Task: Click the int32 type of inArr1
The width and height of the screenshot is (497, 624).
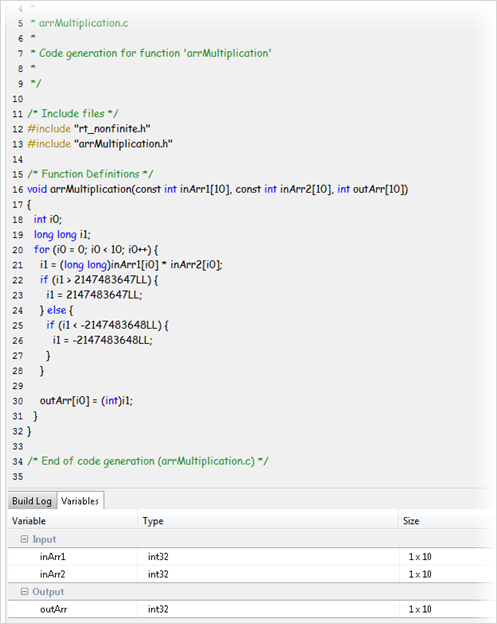Action: (x=158, y=556)
